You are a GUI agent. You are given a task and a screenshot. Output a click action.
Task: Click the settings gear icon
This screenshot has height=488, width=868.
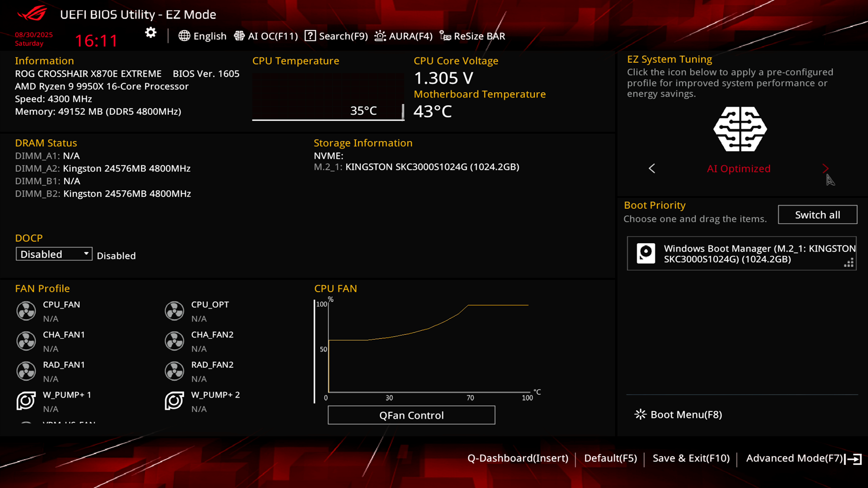click(151, 33)
